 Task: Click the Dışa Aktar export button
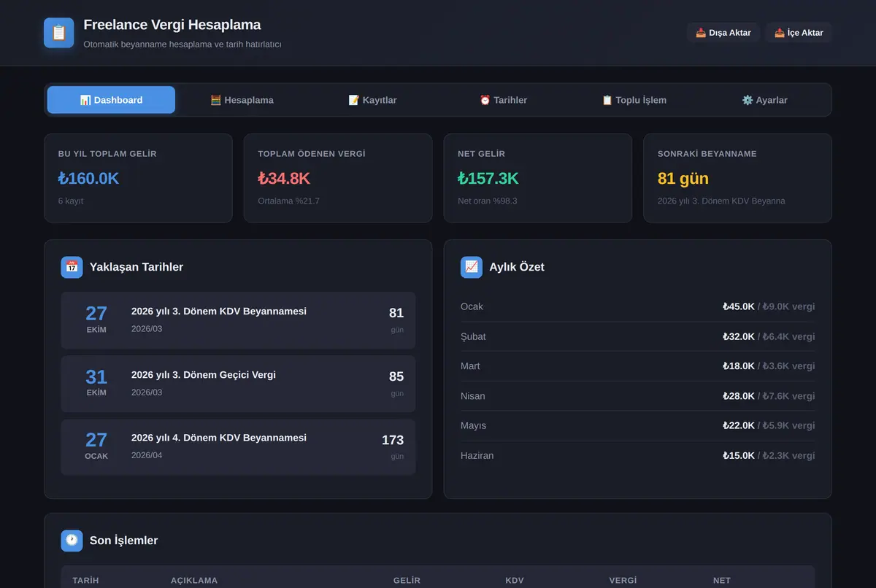[723, 33]
